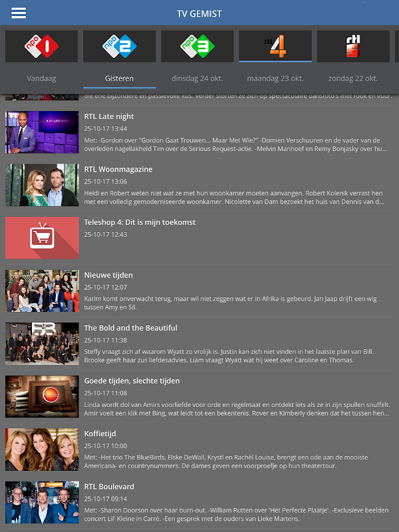Click the Nieuwe tijden title

(108, 275)
